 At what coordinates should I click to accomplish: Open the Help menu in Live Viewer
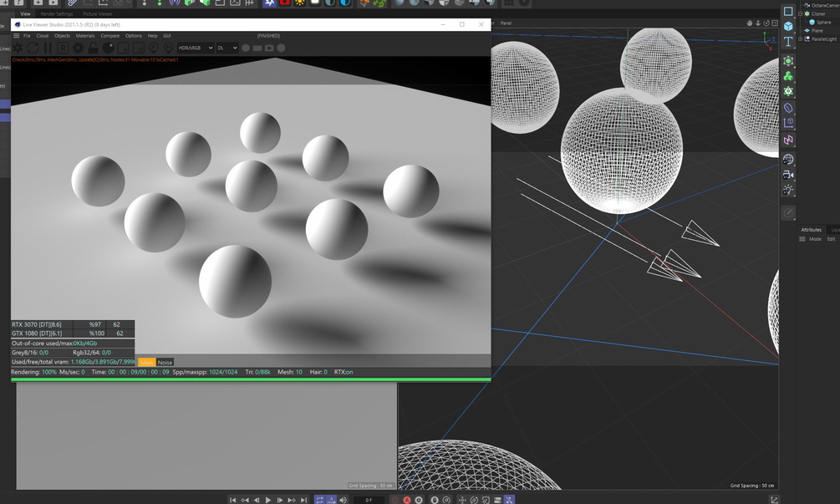pyautogui.click(x=152, y=36)
